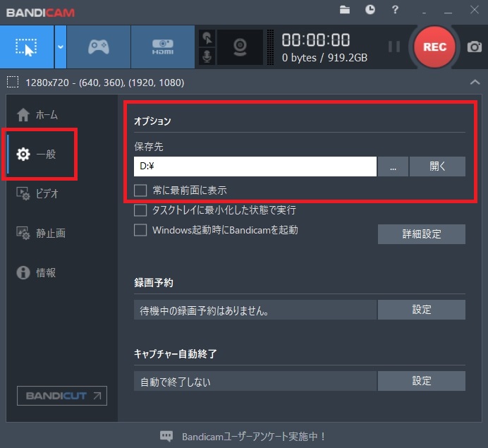Click the 自動で終了しない status field
This screenshot has height=448, width=488.
(255, 381)
